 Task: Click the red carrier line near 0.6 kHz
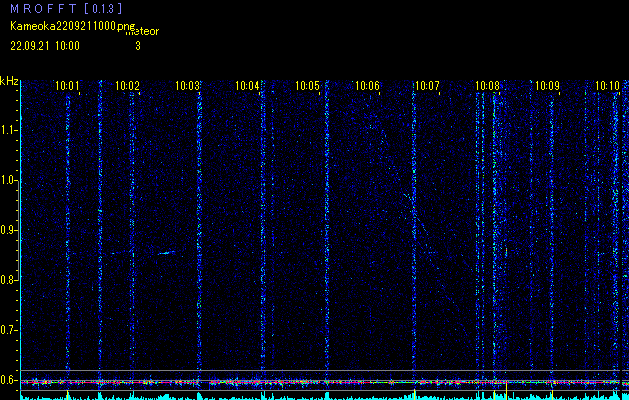coord(321,382)
